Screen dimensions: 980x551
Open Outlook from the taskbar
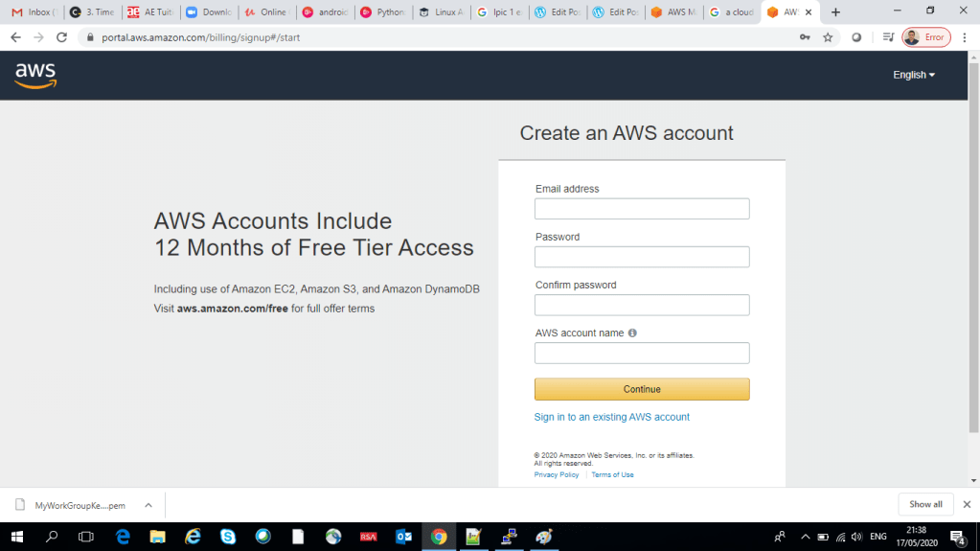pos(403,537)
